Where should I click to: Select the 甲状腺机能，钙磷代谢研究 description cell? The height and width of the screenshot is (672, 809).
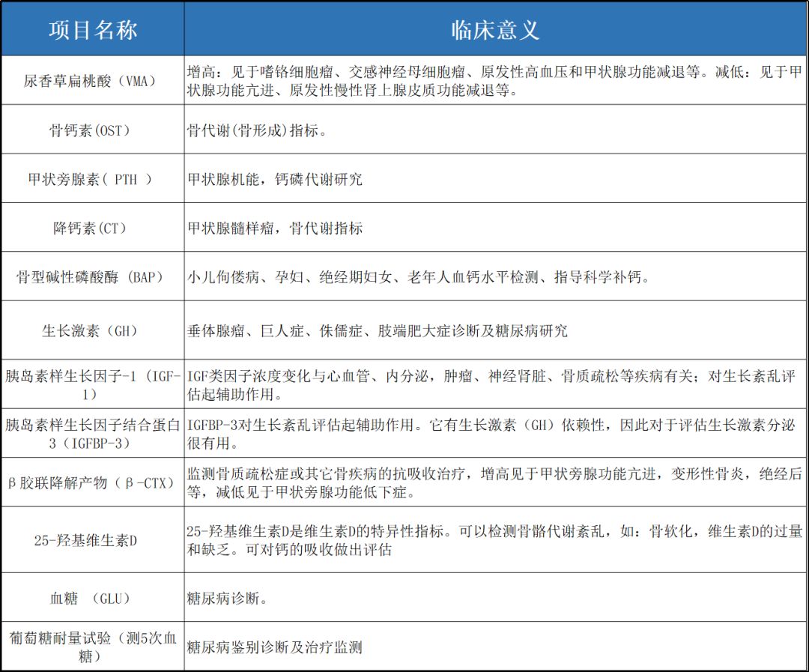click(495, 179)
